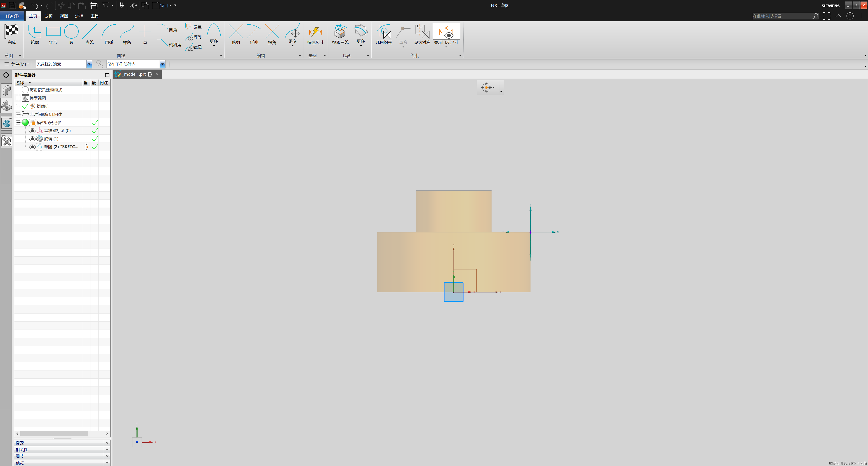Image resolution: width=868 pixels, height=466 pixels.
Task: Click the Save icon in title bar
Action: click(x=12, y=5)
